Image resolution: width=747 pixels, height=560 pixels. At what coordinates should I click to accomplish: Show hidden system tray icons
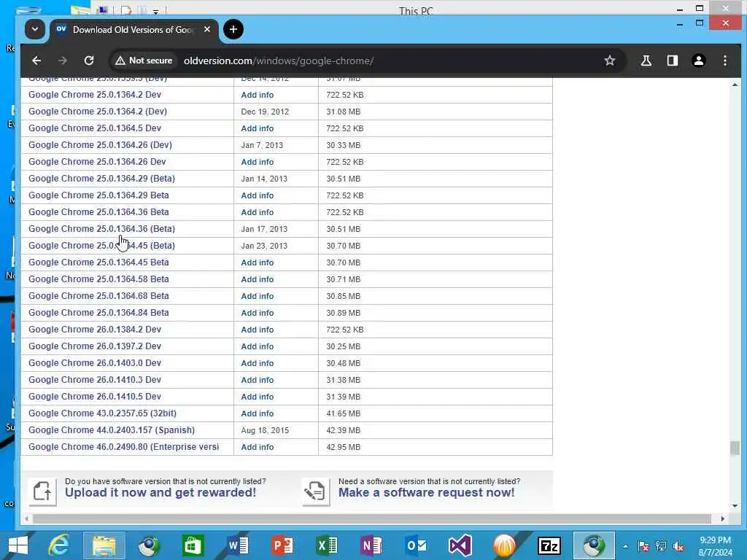coord(625,546)
